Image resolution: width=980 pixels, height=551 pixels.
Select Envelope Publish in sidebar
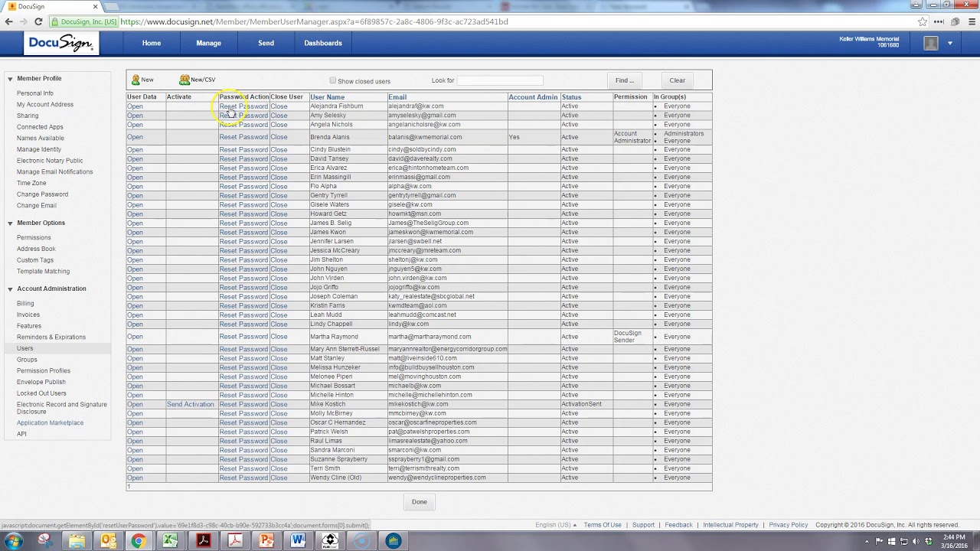41,382
